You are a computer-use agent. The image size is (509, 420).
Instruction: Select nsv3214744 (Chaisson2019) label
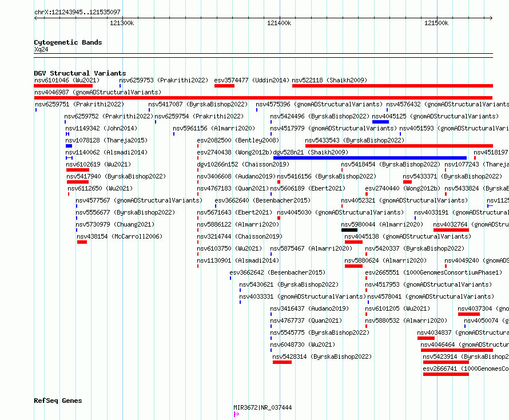click(240, 236)
